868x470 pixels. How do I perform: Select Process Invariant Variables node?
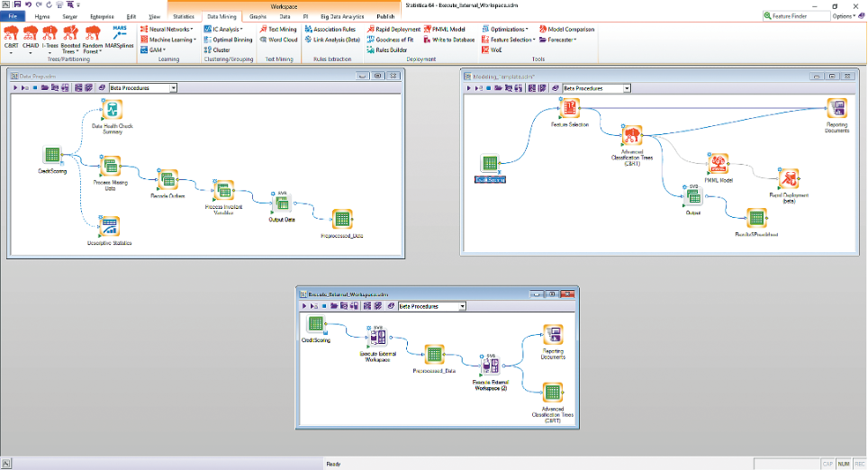[x=223, y=191]
